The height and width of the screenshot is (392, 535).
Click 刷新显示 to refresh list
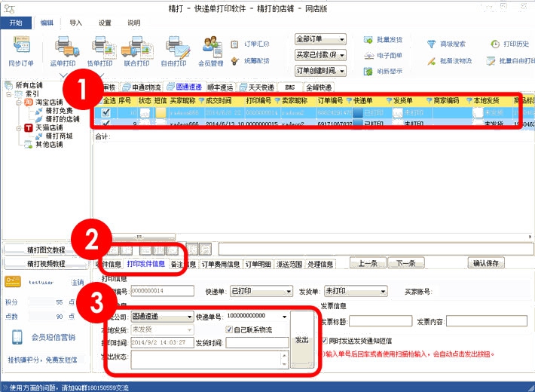(x=384, y=71)
